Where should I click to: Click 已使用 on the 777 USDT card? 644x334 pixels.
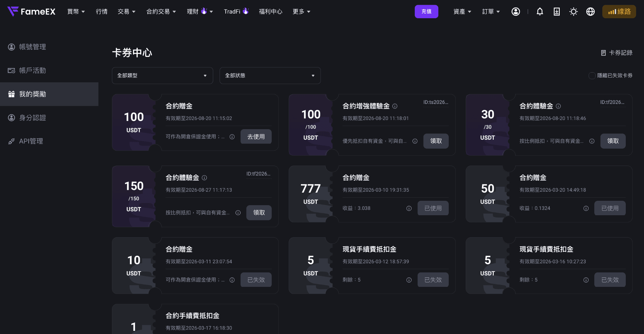pos(433,208)
